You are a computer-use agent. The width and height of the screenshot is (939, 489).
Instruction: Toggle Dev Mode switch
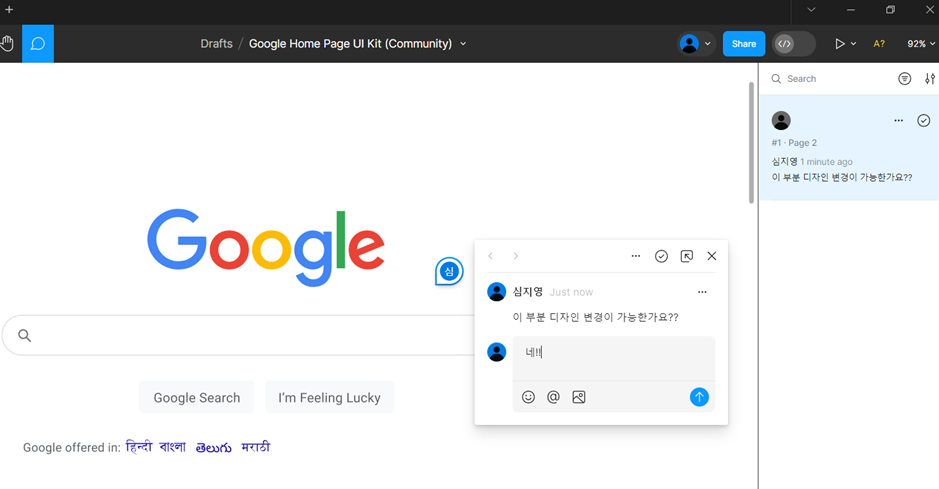(x=793, y=44)
